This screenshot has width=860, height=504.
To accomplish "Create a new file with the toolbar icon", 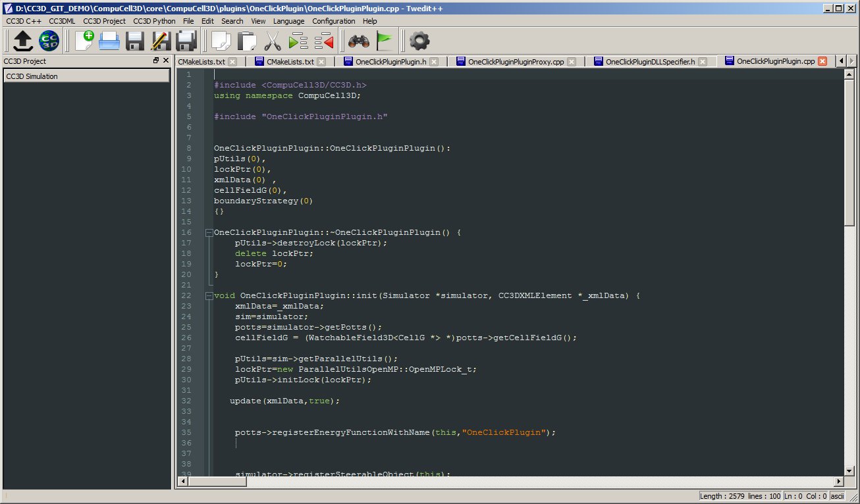I will coord(84,41).
